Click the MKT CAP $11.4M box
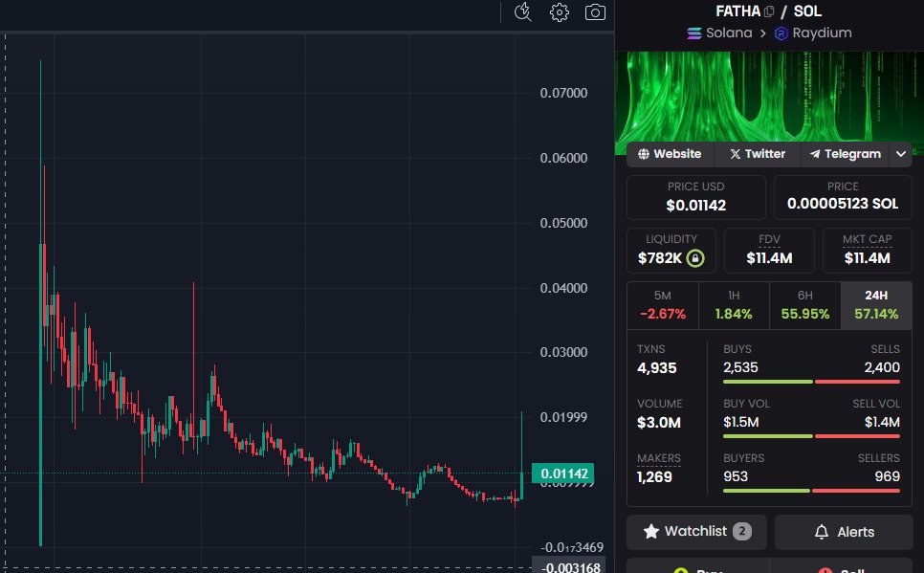Viewport: 924px width, 573px height. point(867,251)
